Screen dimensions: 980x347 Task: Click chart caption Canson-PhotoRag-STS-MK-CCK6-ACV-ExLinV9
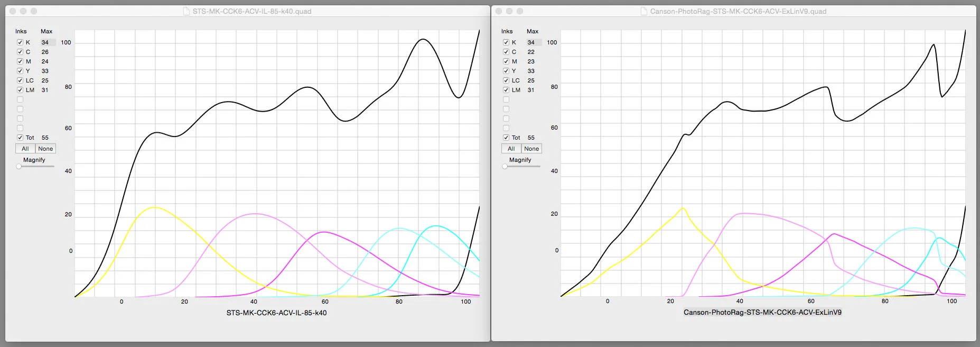tap(762, 312)
